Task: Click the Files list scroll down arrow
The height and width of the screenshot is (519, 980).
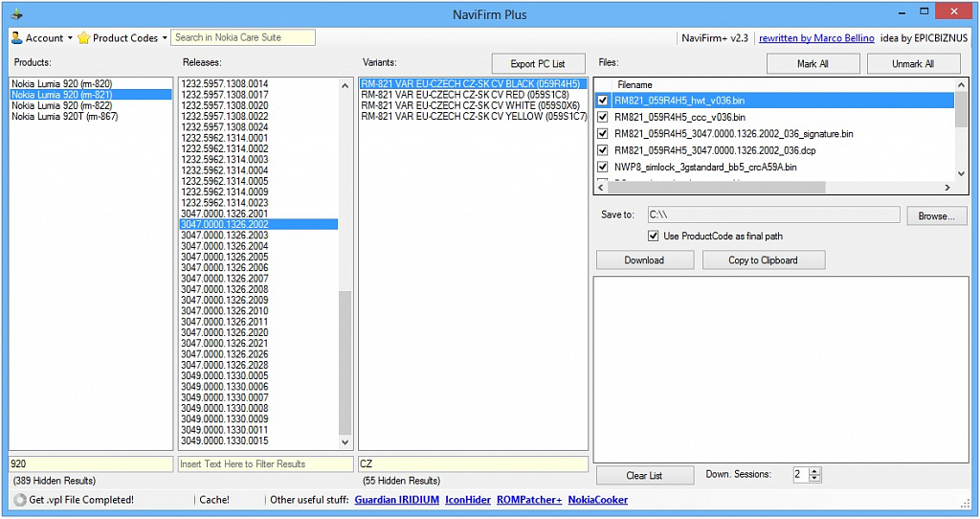Action: (x=961, y=174)
